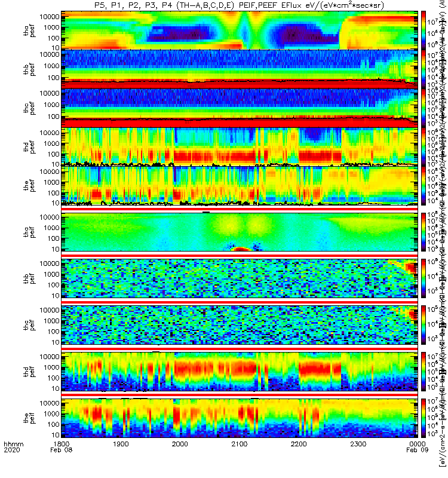Click the 1900 time tick label
The width and height of the screenshot is (448, 478).
point(121,444)
